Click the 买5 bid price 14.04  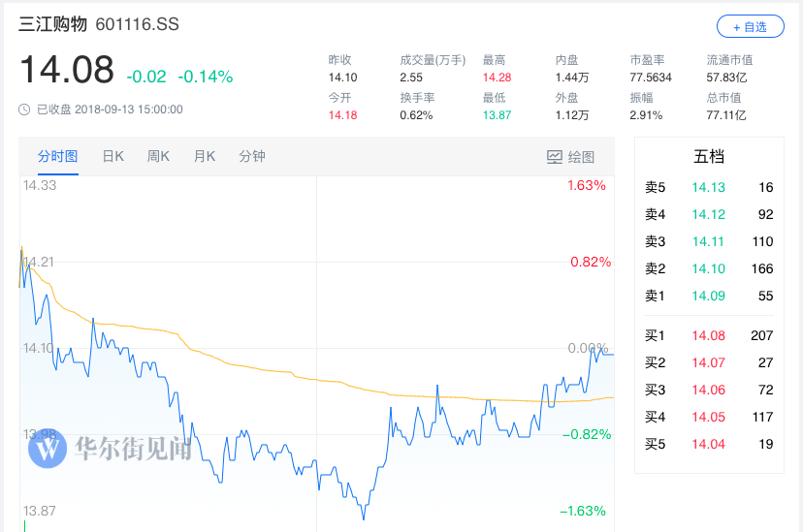point(708,445)
